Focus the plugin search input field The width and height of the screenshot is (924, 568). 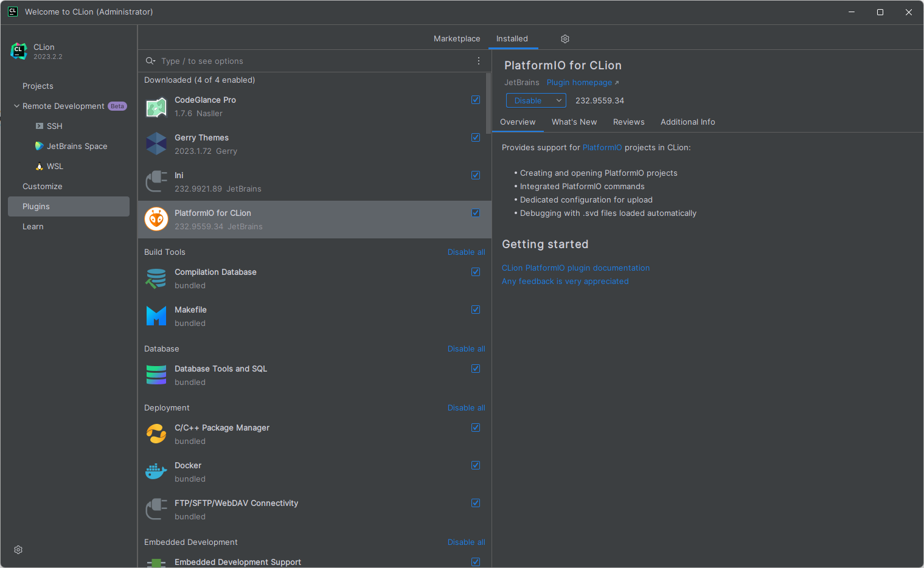tap(315, 61)
